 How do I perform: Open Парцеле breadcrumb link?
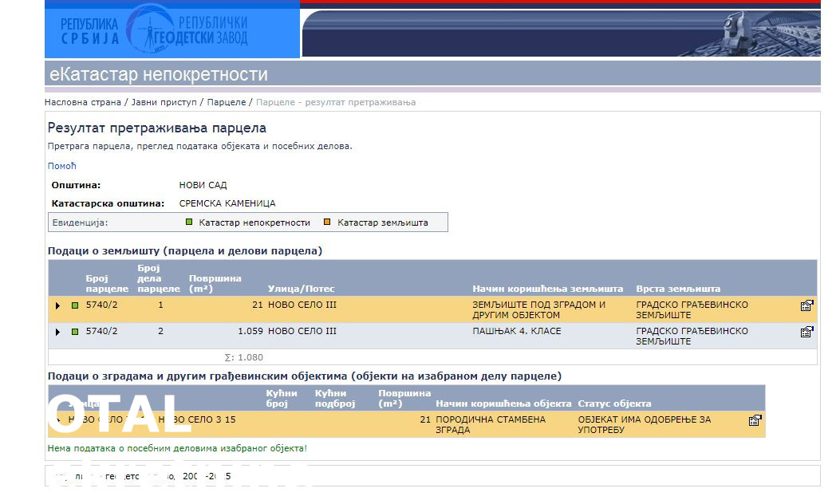coord(227,102)
